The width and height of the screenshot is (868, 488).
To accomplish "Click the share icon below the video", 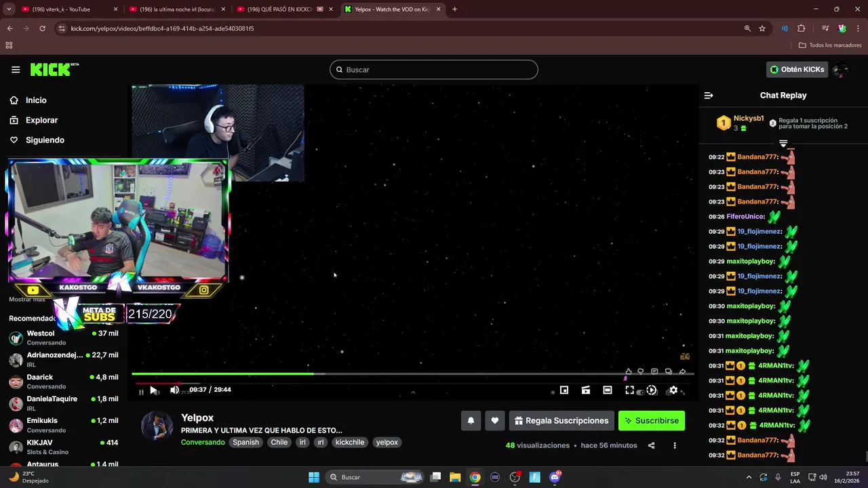I will [x=651, y=446].
